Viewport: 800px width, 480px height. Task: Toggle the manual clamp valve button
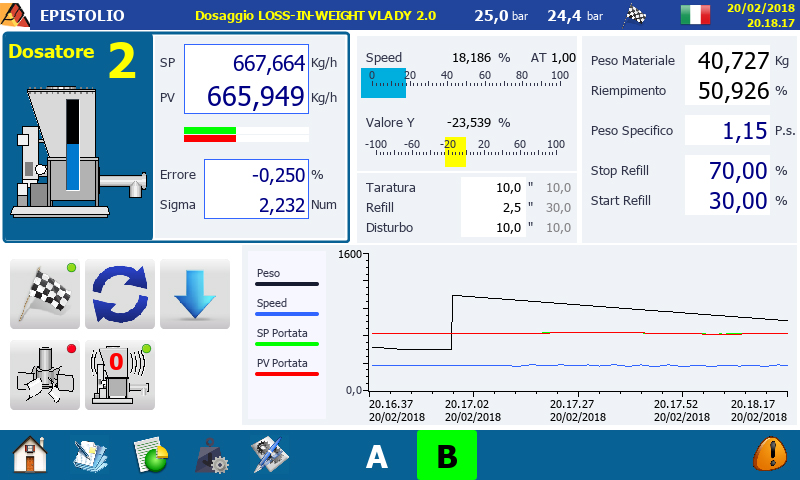point(44,374)
